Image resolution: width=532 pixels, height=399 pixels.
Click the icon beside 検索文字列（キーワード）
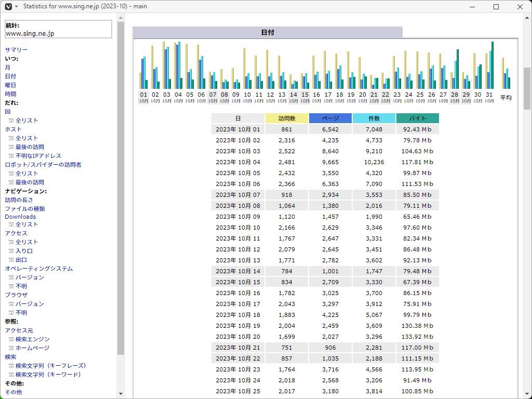point(11,375)
